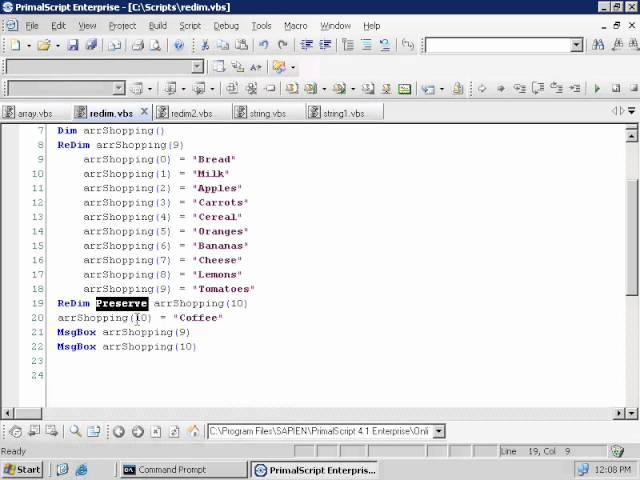Open the Debug menu
Screen dimensions: 640x480
coord(226,25)
